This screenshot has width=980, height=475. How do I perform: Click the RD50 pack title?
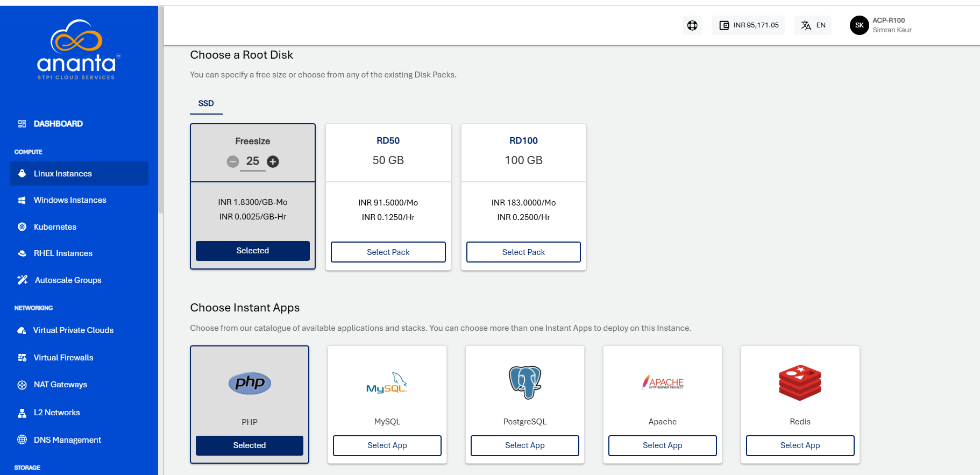[388, 140]
